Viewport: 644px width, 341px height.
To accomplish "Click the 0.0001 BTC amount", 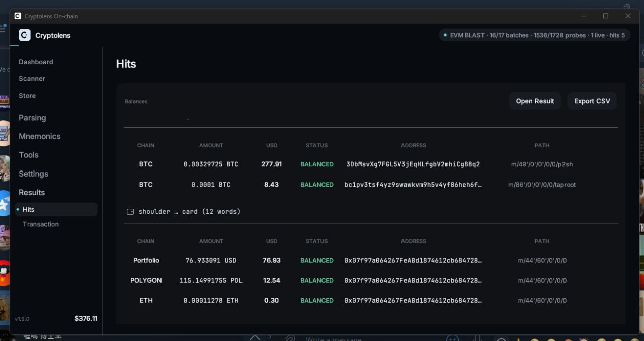I will pyautogui.click(x=211, y=185).
